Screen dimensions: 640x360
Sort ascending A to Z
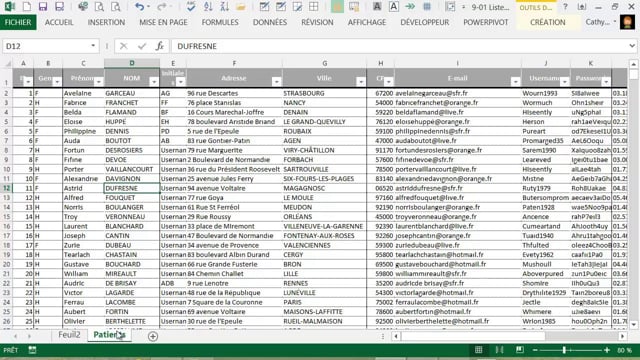pos(208,7)
